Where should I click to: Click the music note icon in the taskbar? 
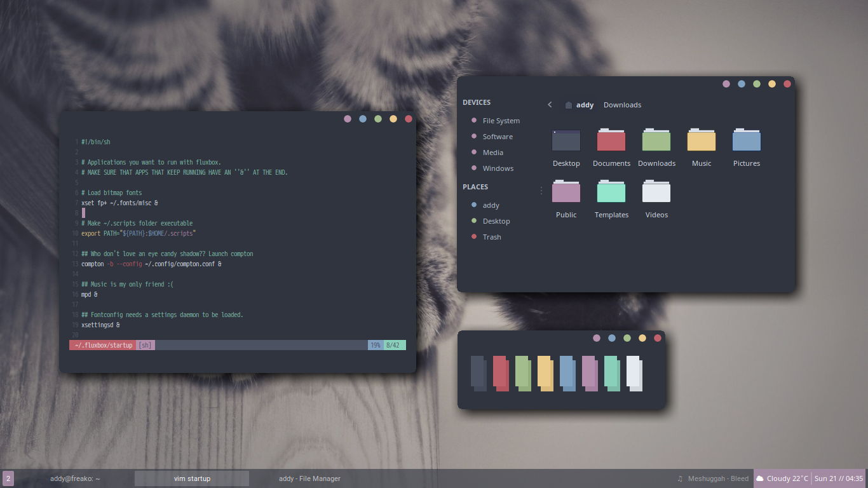coord(679,478)
